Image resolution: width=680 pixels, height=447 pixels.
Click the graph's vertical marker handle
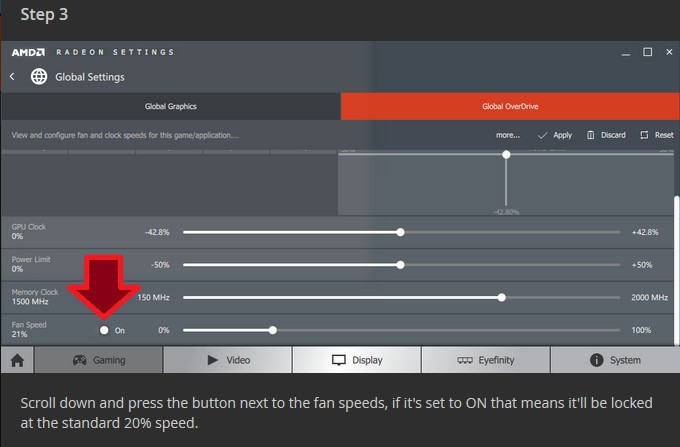pos(506,155)
